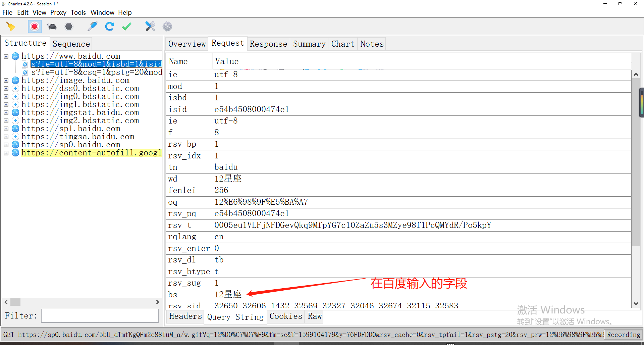644x345 pixels.
Task: Click the structure tree horizontal scrollbar thumb
Action: (x=15, y=302)
